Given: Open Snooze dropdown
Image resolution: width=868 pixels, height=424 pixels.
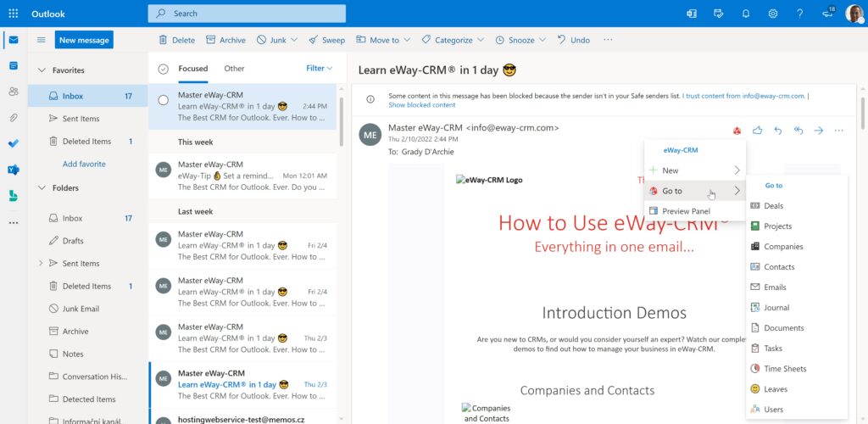Looking at the screenshot, I should [520, 40].
